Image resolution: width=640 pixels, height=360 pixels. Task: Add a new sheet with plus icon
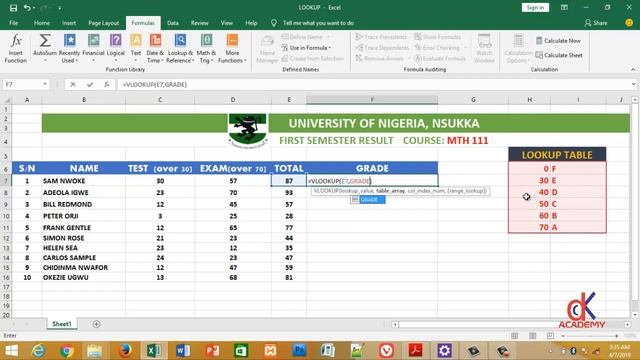pyautogui.click(x=96, y=324)
